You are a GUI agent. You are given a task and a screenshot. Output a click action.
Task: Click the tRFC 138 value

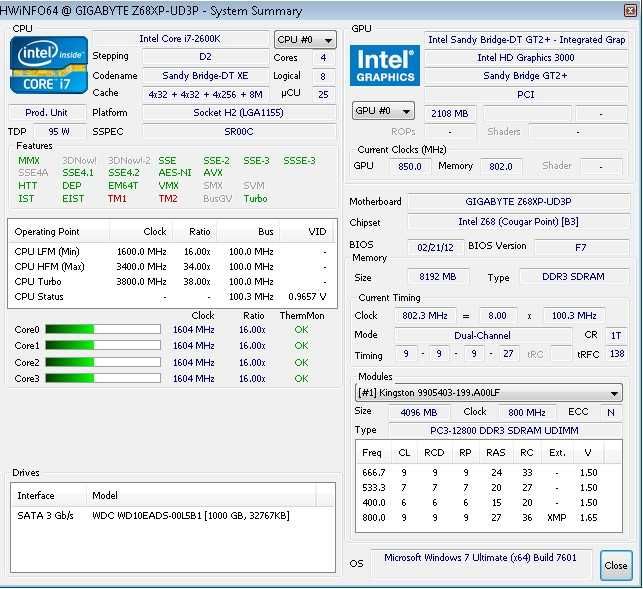(x=617, y=354)
